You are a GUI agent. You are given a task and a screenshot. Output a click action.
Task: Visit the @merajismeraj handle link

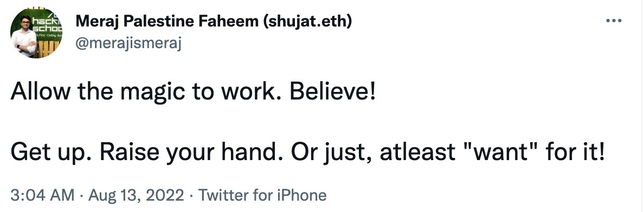[x=128, y=43]
